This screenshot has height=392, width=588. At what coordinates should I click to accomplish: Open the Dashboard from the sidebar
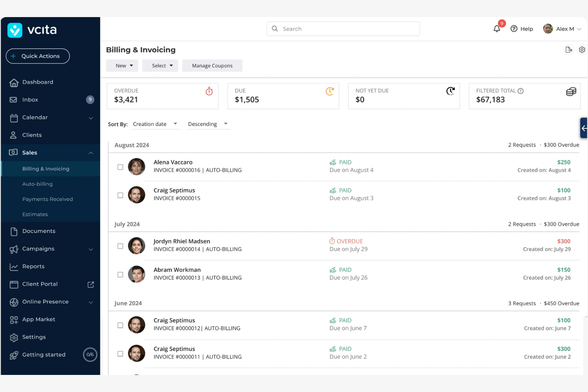click(x=38, y=82)
